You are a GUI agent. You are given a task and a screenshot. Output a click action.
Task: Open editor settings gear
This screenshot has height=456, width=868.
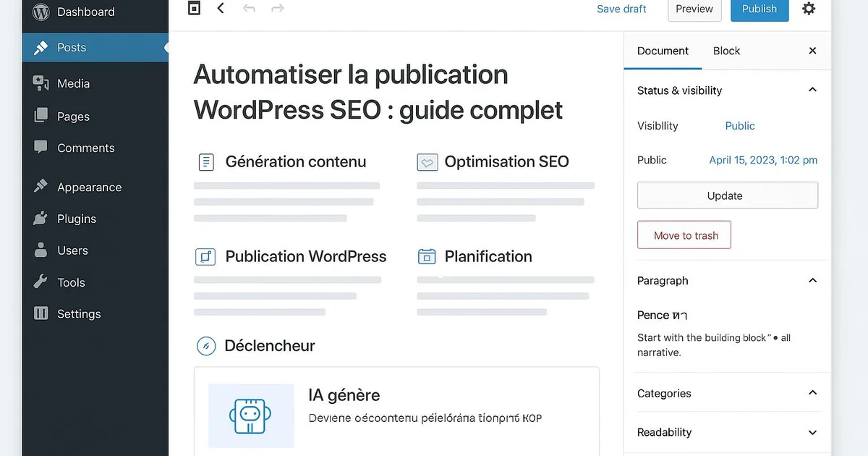click(809, 9)
